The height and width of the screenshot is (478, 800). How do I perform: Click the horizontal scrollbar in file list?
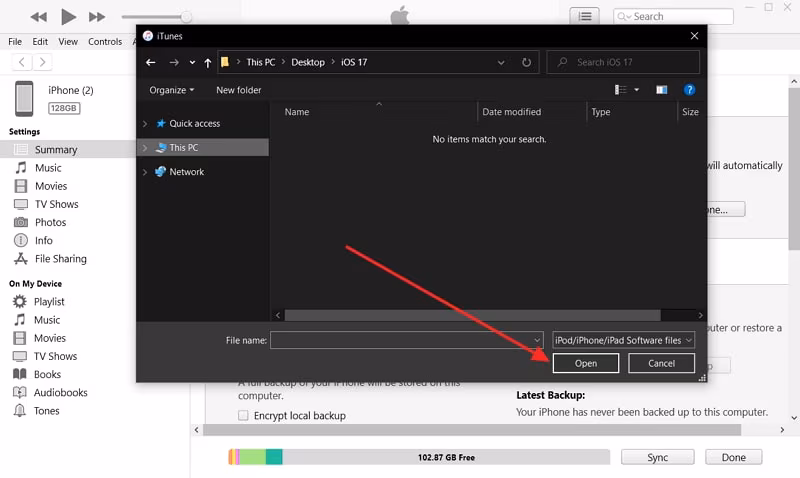[472, 315]
